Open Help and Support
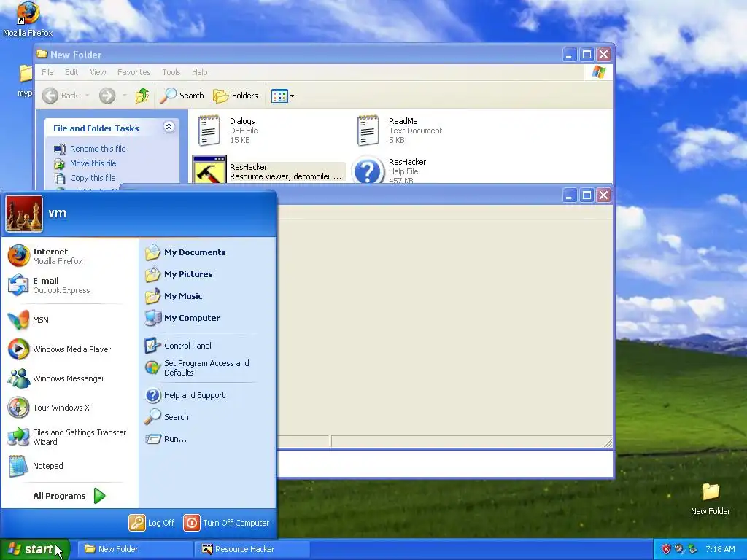Image resolution: width=747 pixels, height=560 pixels. (185, 394)
